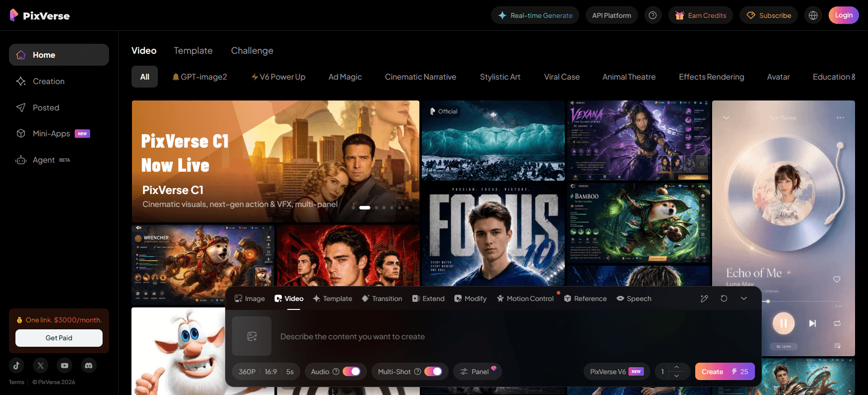The width and height of the screenshot is (868, 395).
Task: Switch to the Challenge tab
Action: click(252, 51)
